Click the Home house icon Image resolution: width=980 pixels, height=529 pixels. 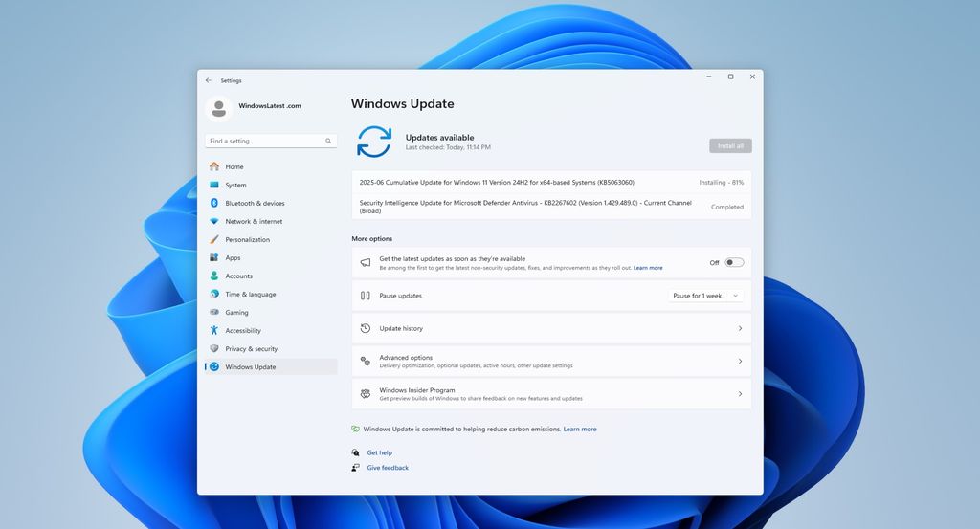click(214, 166)
